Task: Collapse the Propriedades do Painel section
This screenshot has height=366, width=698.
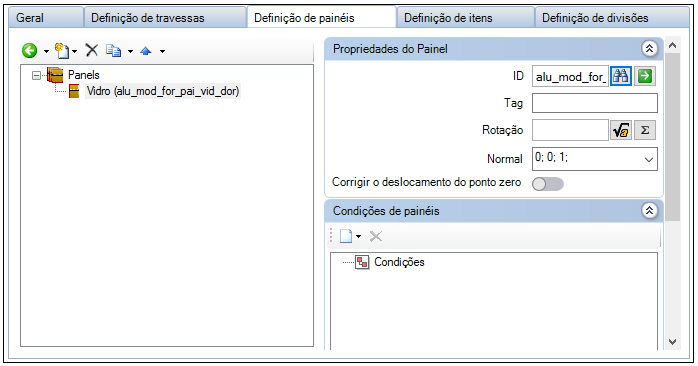Action: 649,49
